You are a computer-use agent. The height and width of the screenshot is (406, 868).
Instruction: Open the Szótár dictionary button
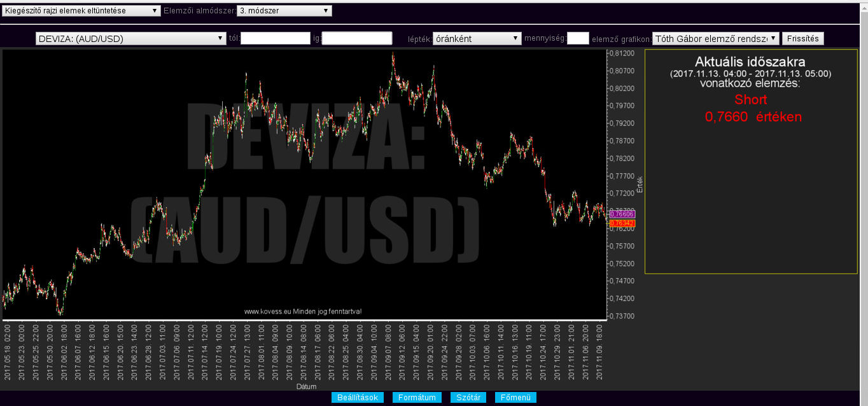[468, 398]
